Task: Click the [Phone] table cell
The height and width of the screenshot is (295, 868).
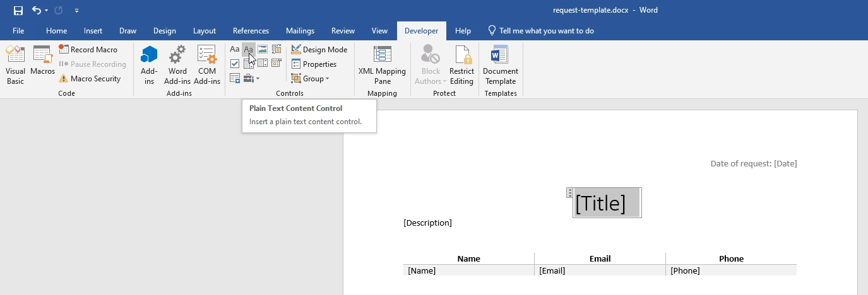Action: point(731,270)
